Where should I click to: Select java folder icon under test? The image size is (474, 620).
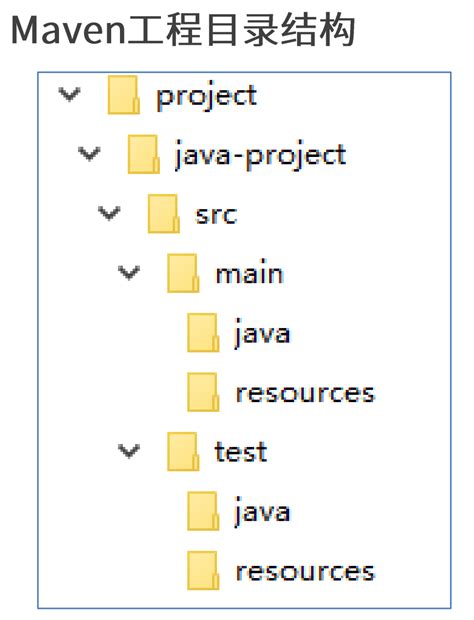click(x=203, y=511)
